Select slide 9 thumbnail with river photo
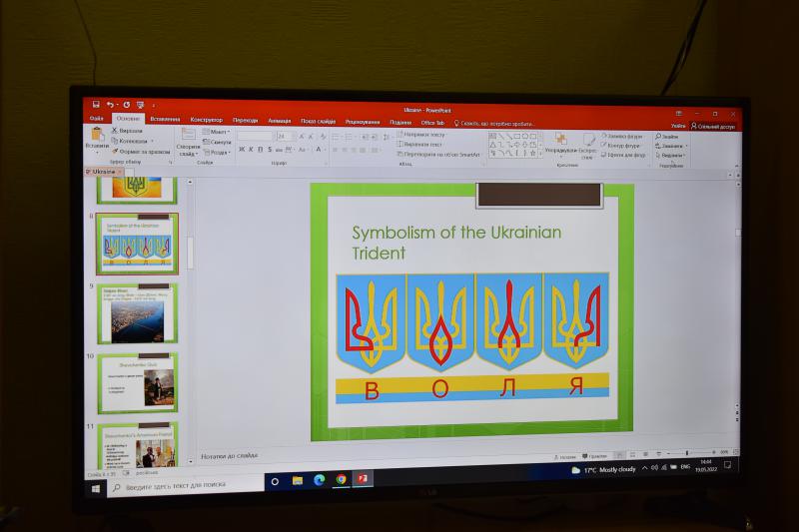 [137, 313]
